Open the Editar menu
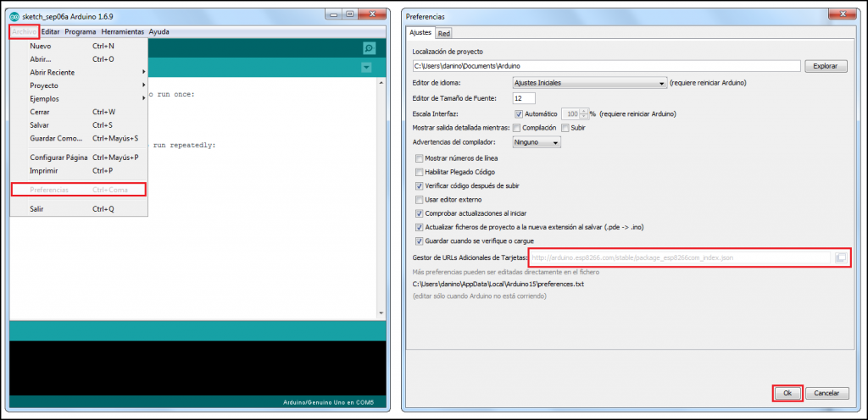This screenshot has height=420, width=868. [x=50, y=32]
